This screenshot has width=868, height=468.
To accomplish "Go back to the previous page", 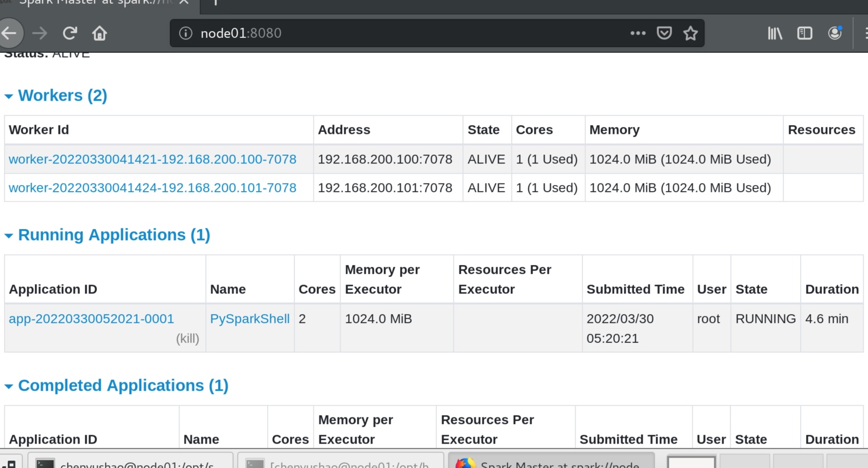I will coord(9,33).
